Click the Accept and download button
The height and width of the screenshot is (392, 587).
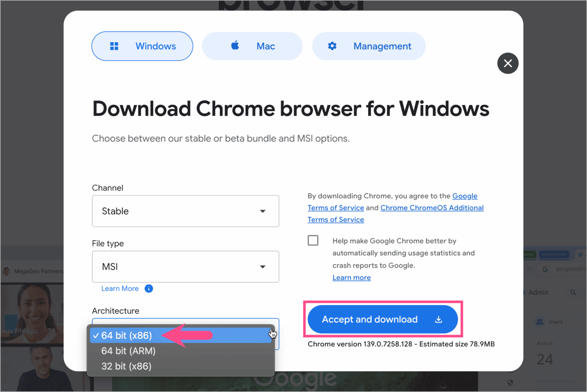[x=382, y=319]
